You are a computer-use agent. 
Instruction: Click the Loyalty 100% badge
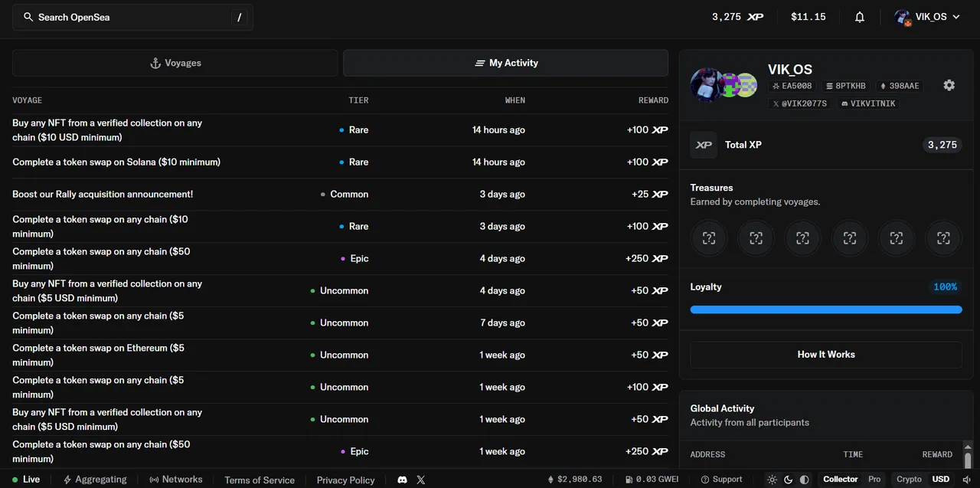pos(945,287)
